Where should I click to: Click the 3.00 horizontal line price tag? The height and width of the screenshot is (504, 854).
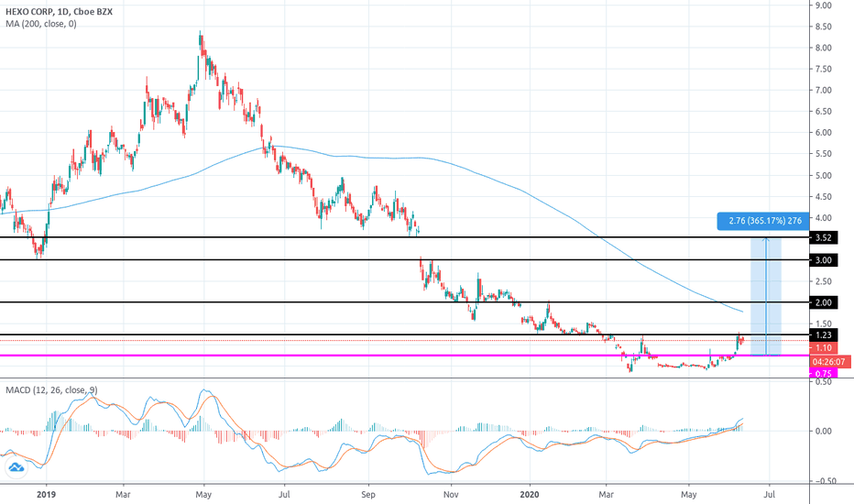click(x=824, y=260)
